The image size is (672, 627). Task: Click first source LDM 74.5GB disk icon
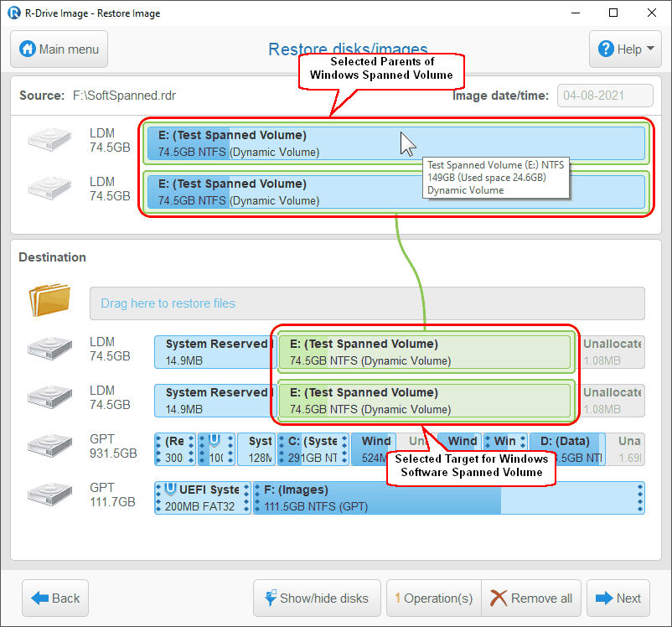[49, 140]
